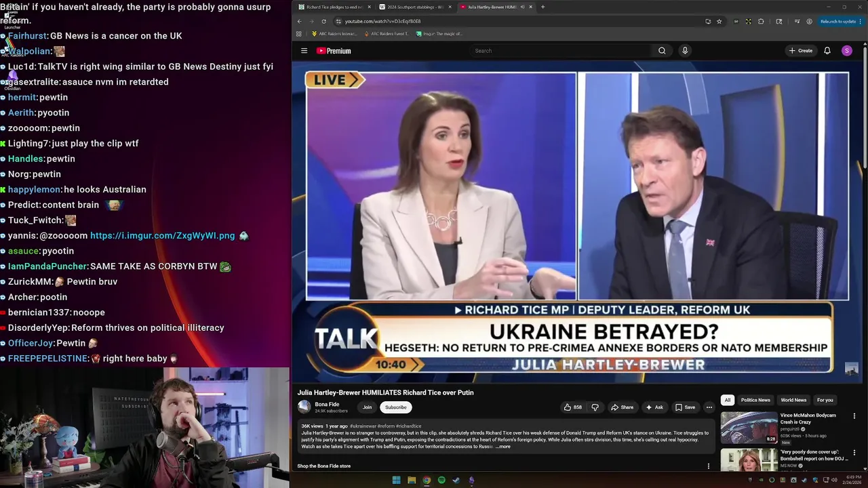The image size is (868, 488).
Task: Open options for Vince McMahon video
Action: [x=854, y=416]
